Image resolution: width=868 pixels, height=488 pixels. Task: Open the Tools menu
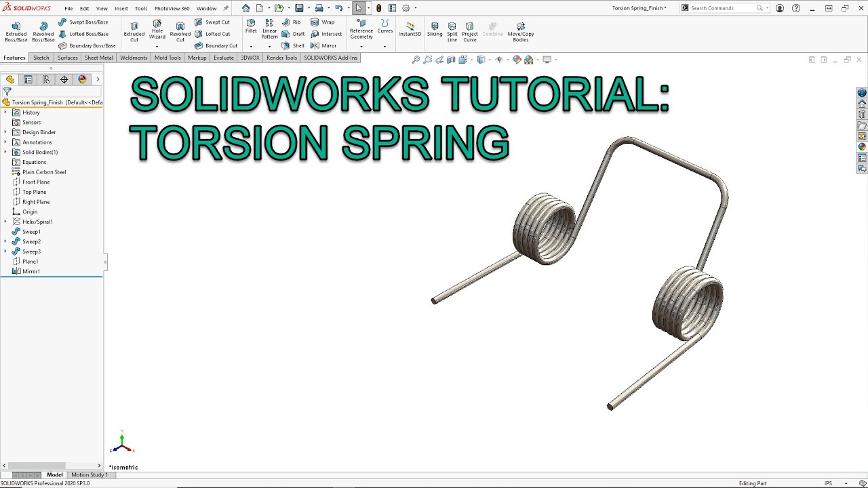[x=141, y=8]
